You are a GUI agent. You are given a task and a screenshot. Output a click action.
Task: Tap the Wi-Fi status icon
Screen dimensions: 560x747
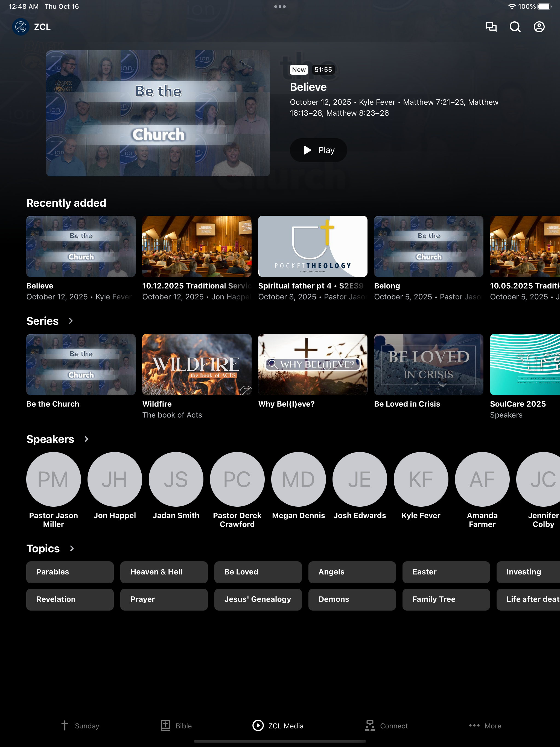pos(512,6)
